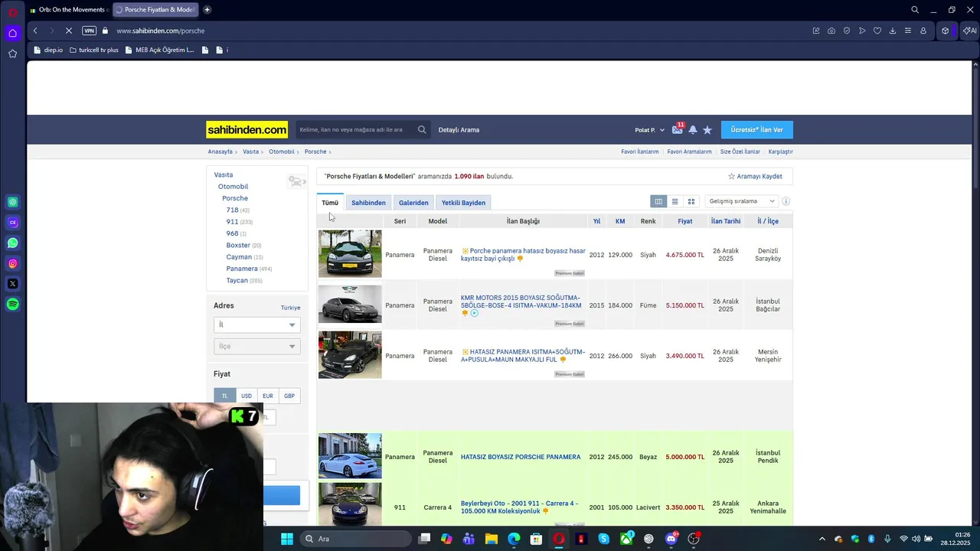Select USD currency option

[x=247, y=396]
